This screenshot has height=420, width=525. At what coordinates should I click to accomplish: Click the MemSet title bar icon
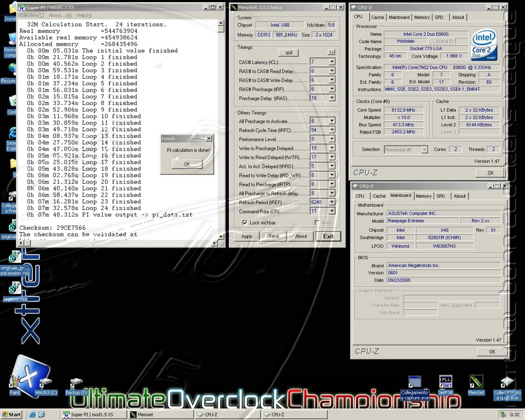[x=234, y=7]
